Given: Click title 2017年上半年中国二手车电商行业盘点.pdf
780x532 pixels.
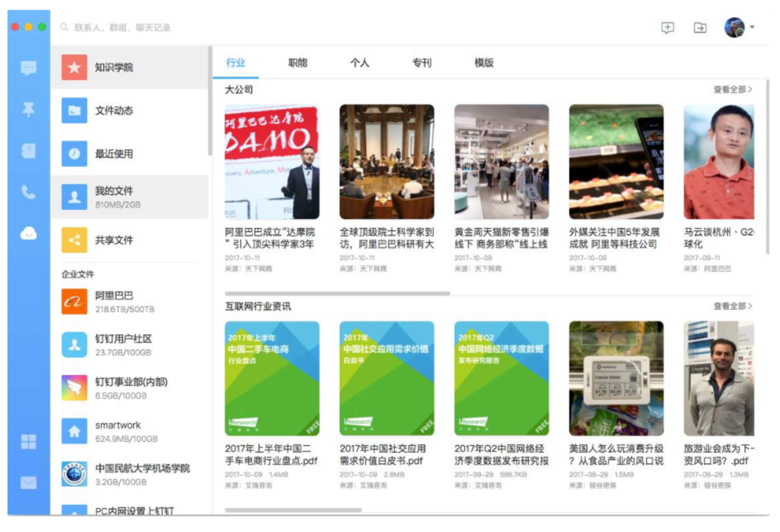Looking at the screenshot, I should (x=271, y=455).
